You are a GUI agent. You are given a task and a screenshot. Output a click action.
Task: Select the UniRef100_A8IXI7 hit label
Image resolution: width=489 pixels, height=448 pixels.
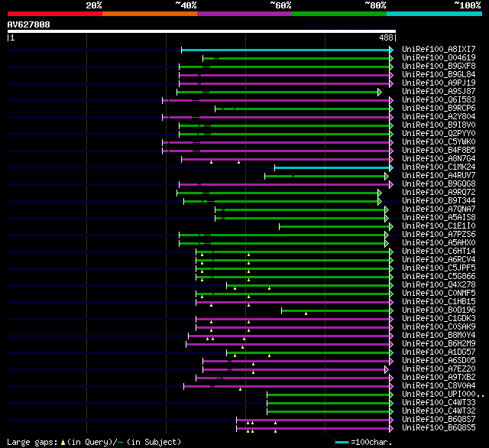pyautogui.click(x=439, y=49)
